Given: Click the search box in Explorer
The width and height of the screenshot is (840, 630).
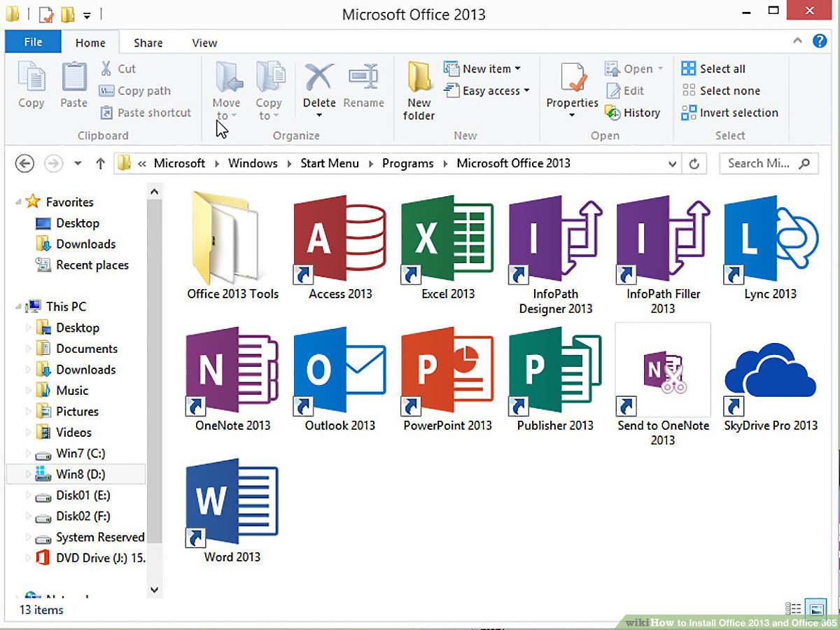Looking at the screenshot, I should [759, 163].
